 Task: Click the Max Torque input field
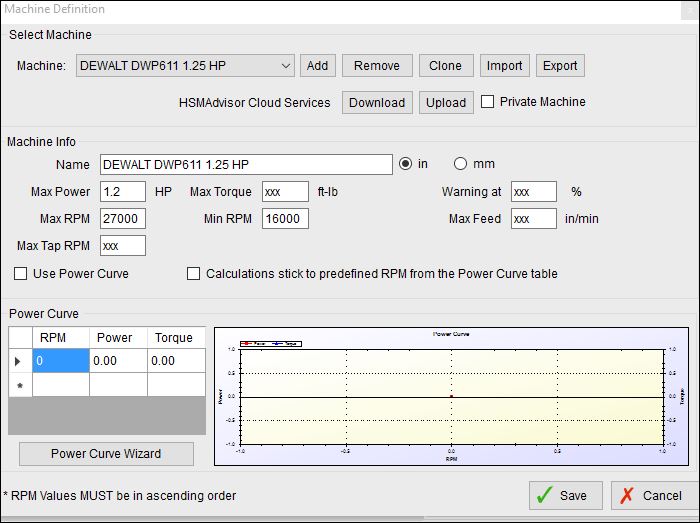tap(285, 192)
